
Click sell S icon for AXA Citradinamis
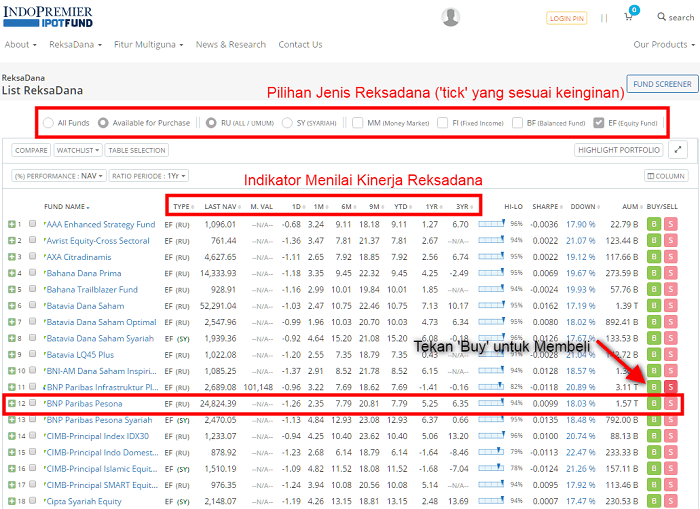coord(671,257)
